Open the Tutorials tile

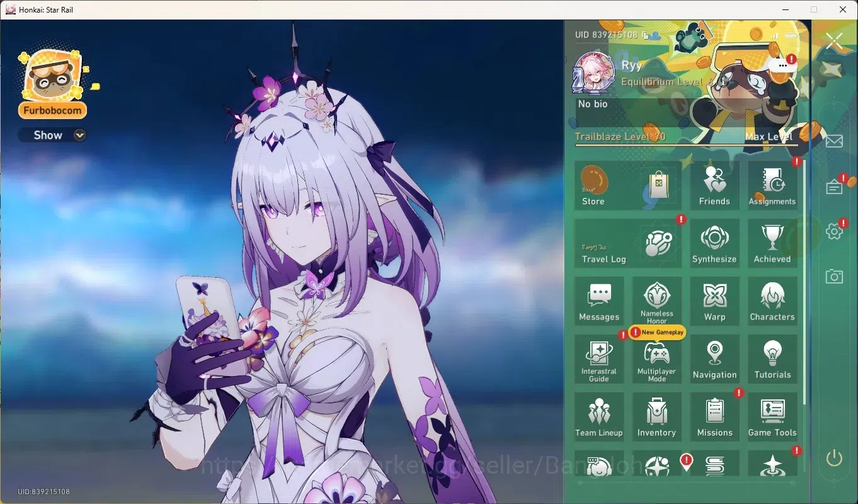point(772,359)
